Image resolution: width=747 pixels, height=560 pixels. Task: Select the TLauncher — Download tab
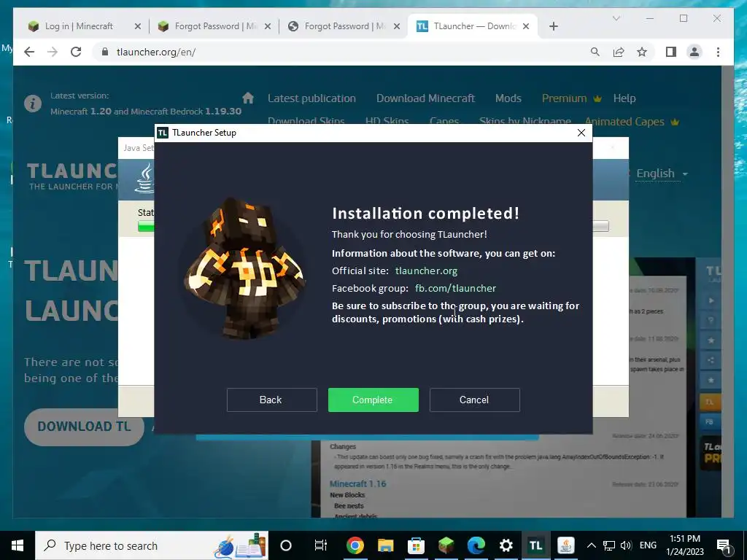coord(473,26)
